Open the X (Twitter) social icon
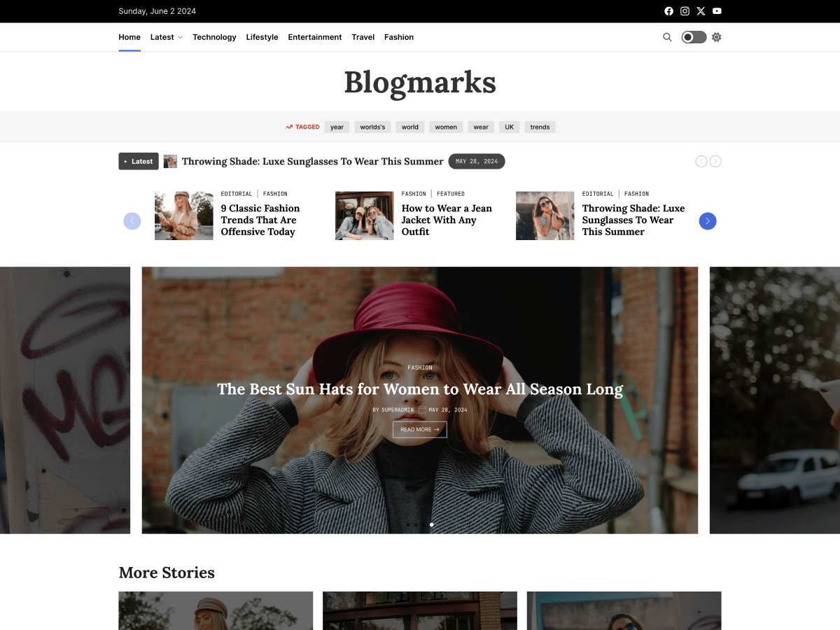The height and width of the screenshot is (630, 840). pyautogui.click(x=701, y=11)
